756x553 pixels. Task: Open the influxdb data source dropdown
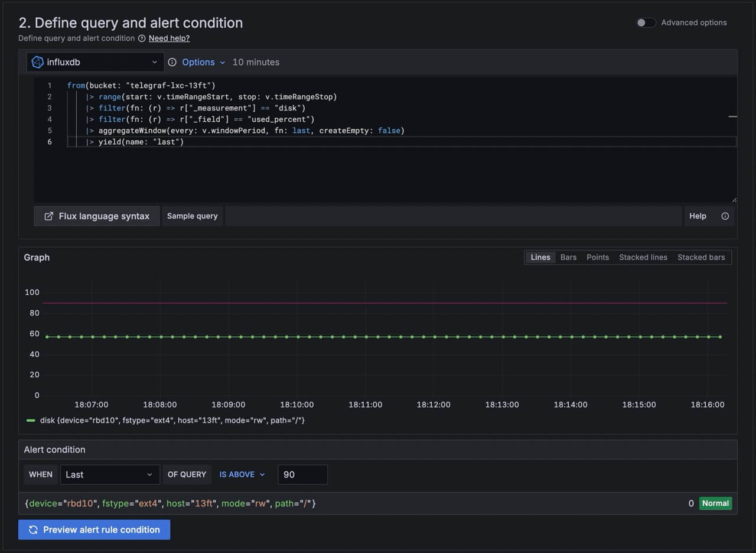click(x=95, y=62)
